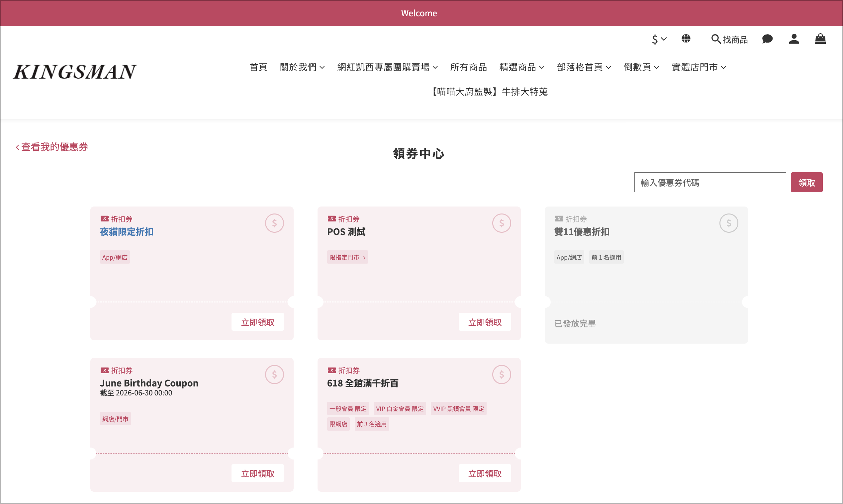Click the ticket icon on 夜貓限定折扣 card

coord(104,219)
